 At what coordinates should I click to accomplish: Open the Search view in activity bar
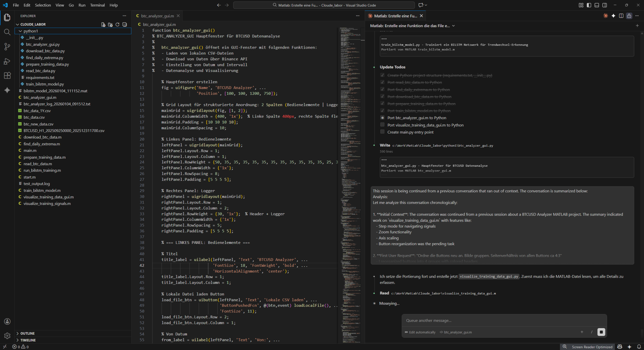pos(7,32)
